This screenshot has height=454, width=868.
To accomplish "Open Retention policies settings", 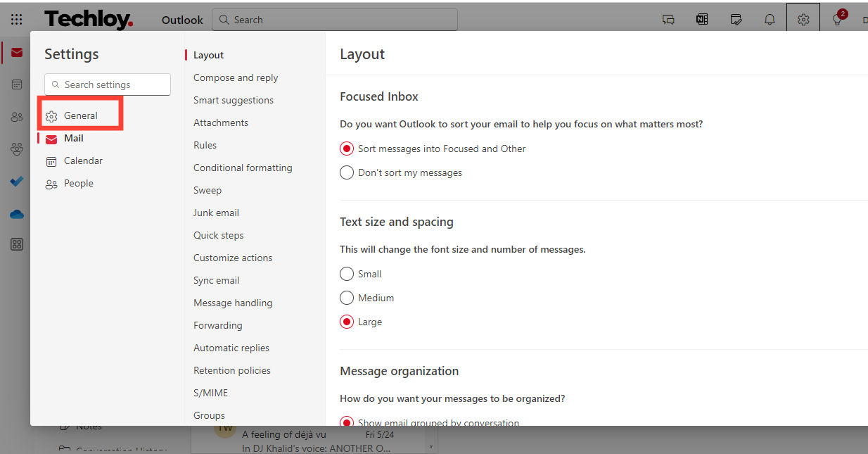I will click(232, 370).
